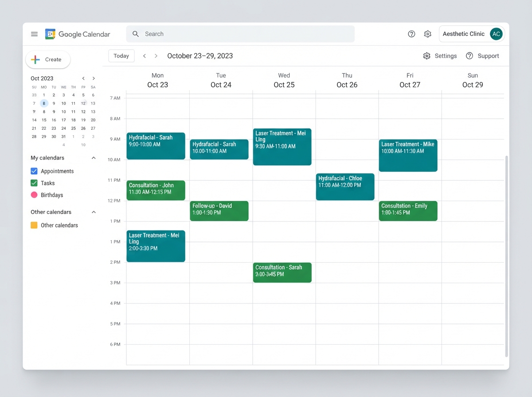Click the Google Calendar logo
Image resolution: width=532 pixels, height=397 pixels.
click(78, 34)
